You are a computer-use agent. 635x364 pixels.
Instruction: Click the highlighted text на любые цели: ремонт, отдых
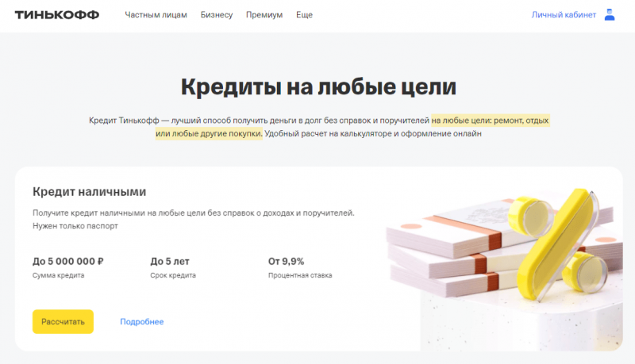click(490, 121)
